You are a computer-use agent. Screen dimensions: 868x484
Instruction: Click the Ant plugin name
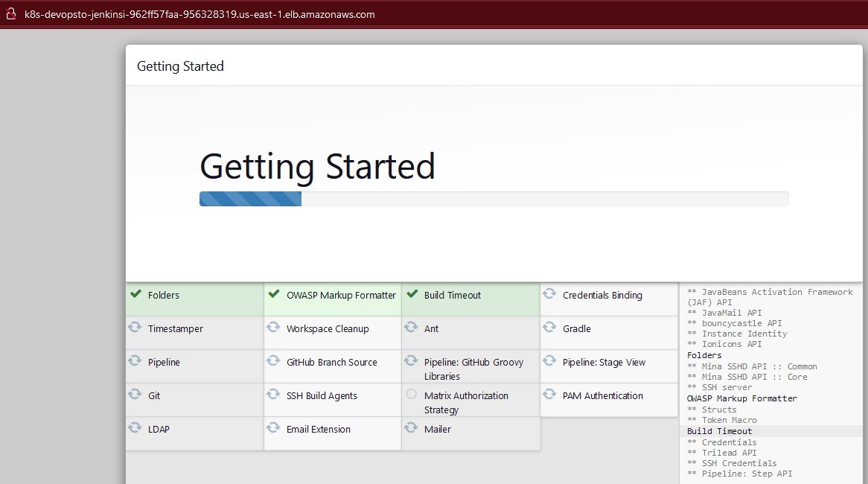[x=431, y=329]
